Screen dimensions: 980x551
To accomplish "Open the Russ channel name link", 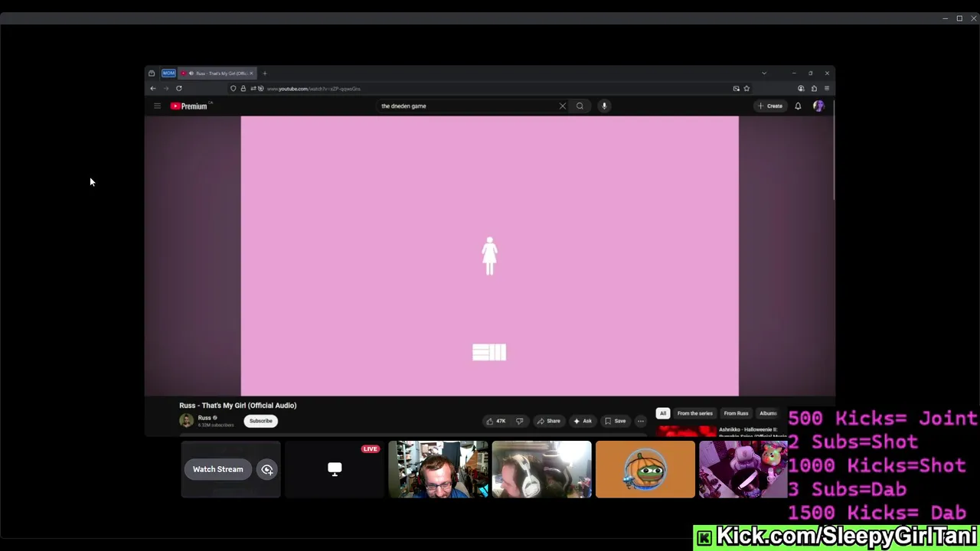I will click(x=204, y=418).
